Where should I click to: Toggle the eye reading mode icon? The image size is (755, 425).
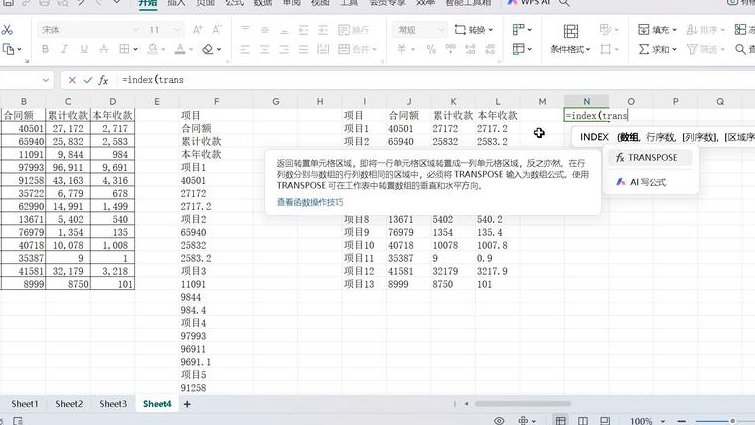tap(499, 421)
